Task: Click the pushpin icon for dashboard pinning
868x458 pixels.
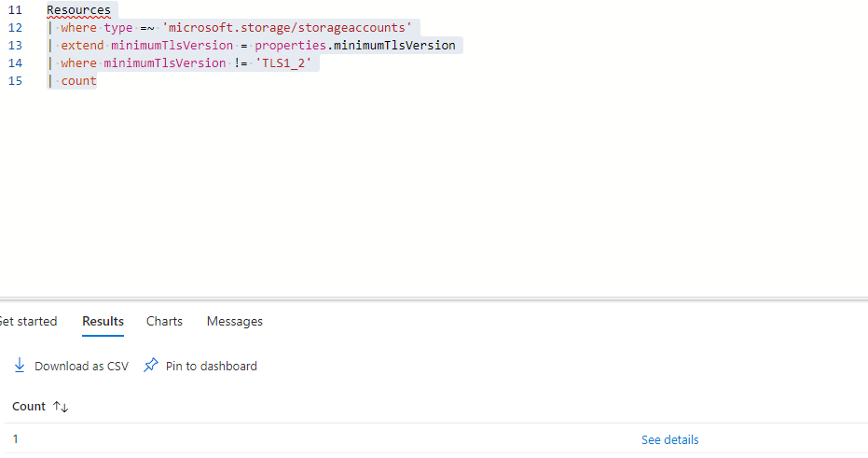Action: [151, 365]
